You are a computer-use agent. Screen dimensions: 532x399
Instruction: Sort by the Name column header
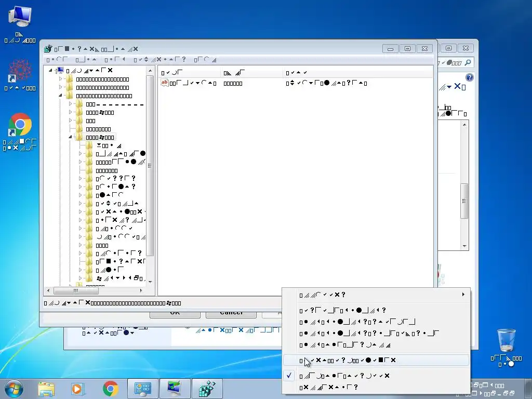[x=189, y=73]
